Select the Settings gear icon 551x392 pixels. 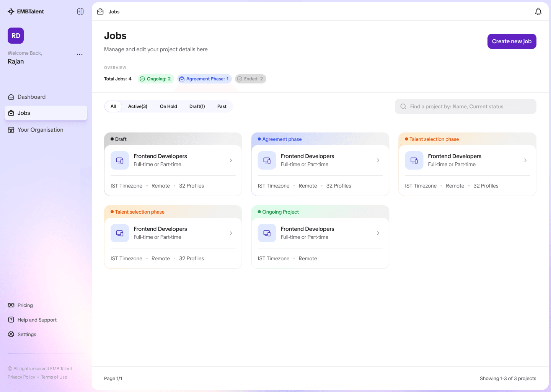11,334
